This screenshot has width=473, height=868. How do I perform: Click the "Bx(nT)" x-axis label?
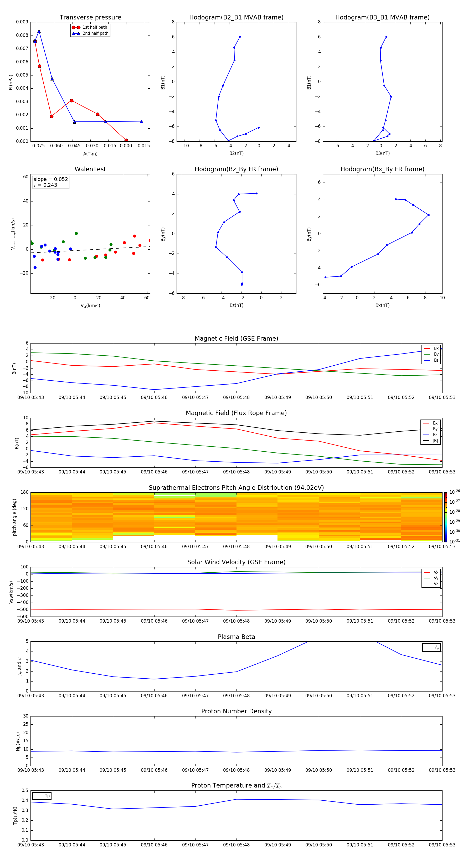(382, 305)
